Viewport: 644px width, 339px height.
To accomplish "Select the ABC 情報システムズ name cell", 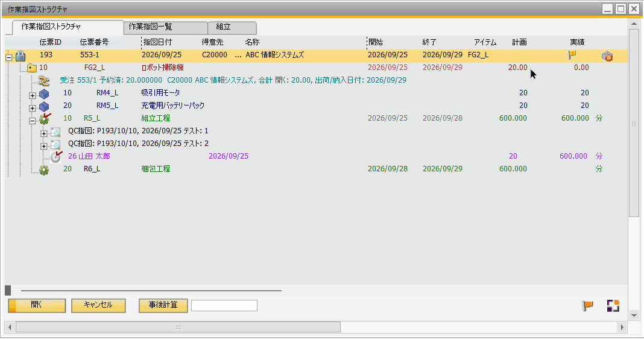I will pos(275,55).
